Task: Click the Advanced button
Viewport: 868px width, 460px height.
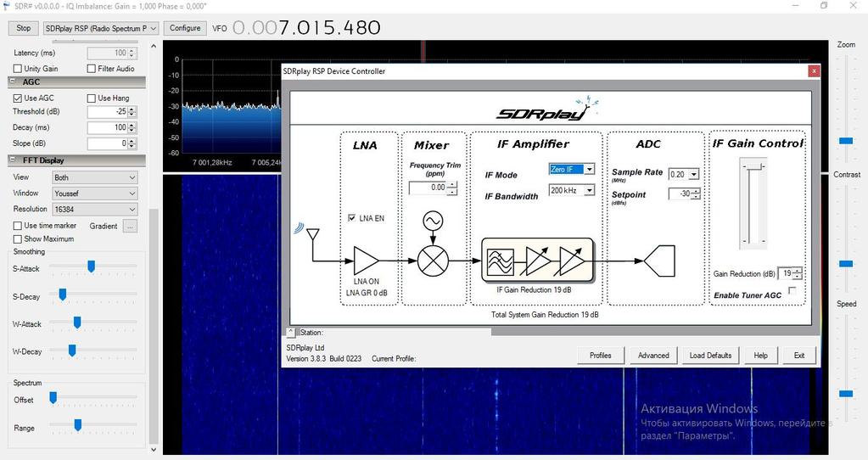Action: pyautogui.click(x=654, y=356)
